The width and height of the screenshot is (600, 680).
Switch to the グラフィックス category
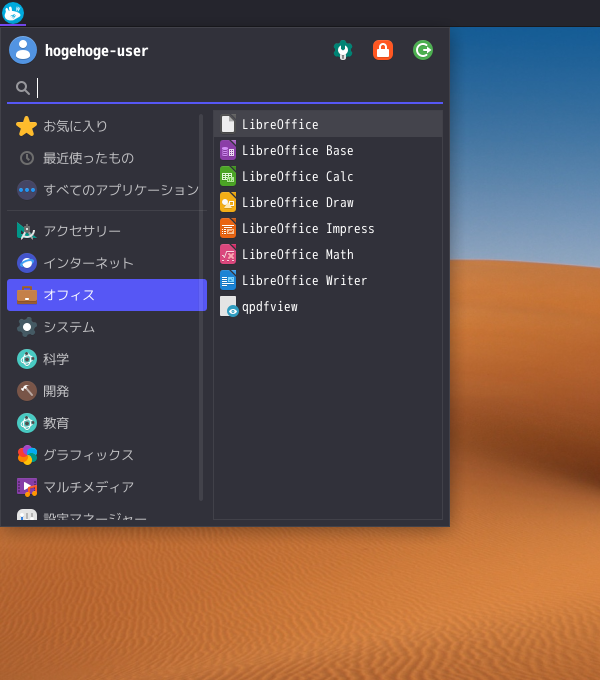point(107,455)
